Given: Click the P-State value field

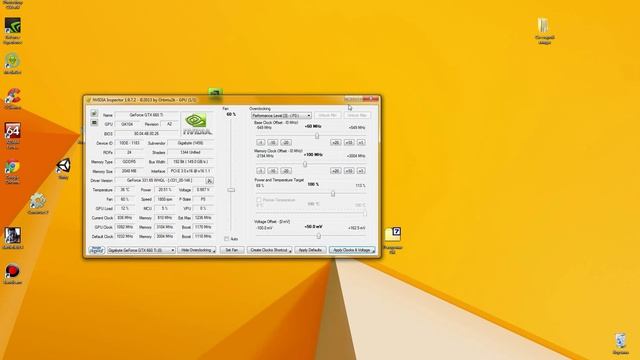Looking at the screenshot, I should click(x=203, y=199).
